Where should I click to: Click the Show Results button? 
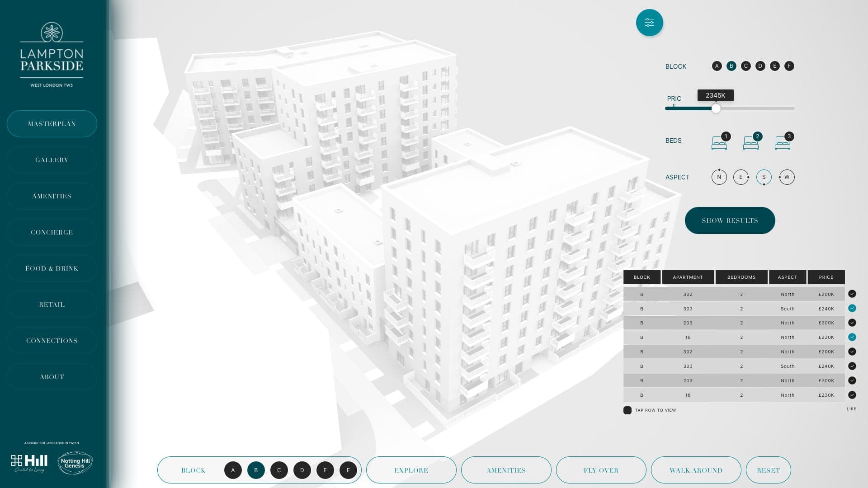pos(730,220)
